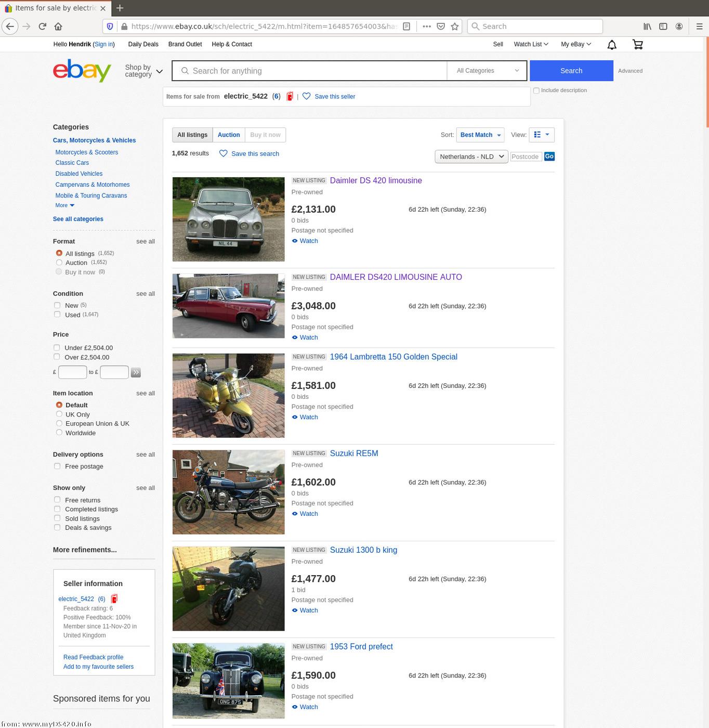The image size is (709, 728).
Task: Open Firefox hamburger menu
Action: [x=699, y=27]
